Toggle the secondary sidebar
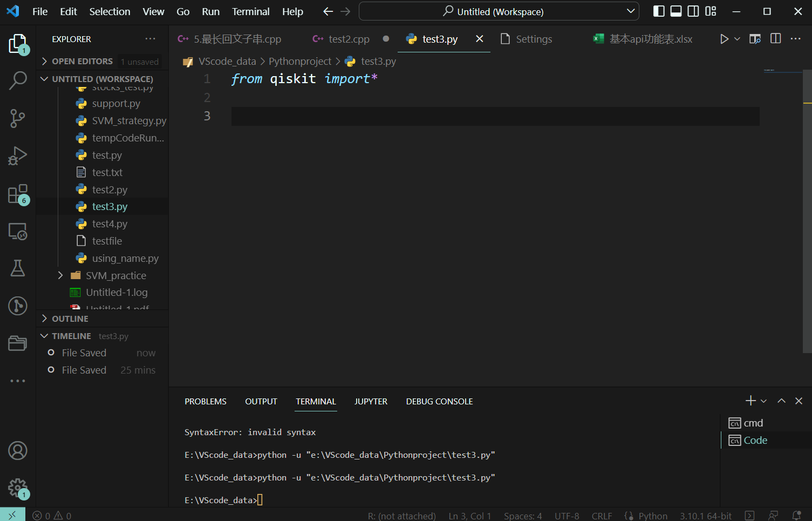Screen dimensions: 812x521 tap(693, 11)
